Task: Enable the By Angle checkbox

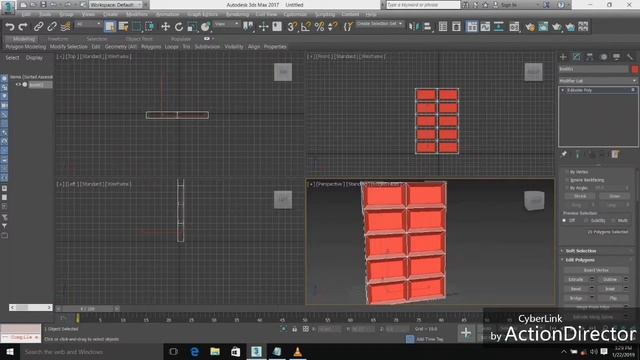Action: 567,188
